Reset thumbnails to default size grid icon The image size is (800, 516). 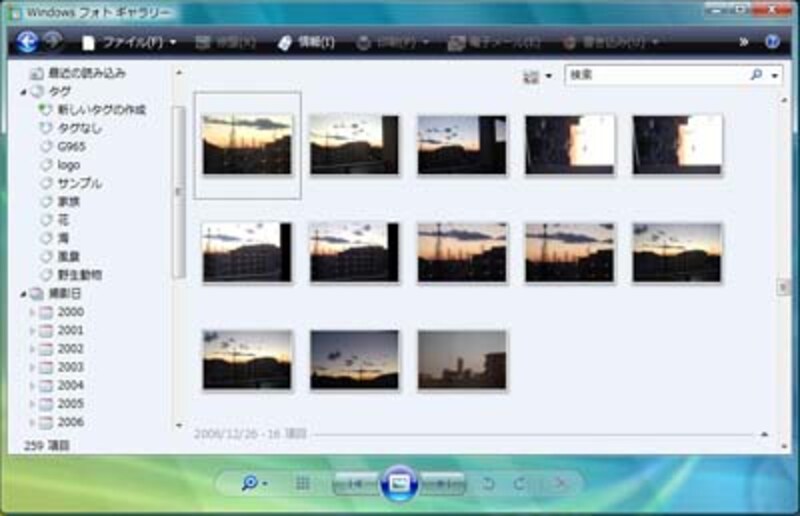click(303, 483)
